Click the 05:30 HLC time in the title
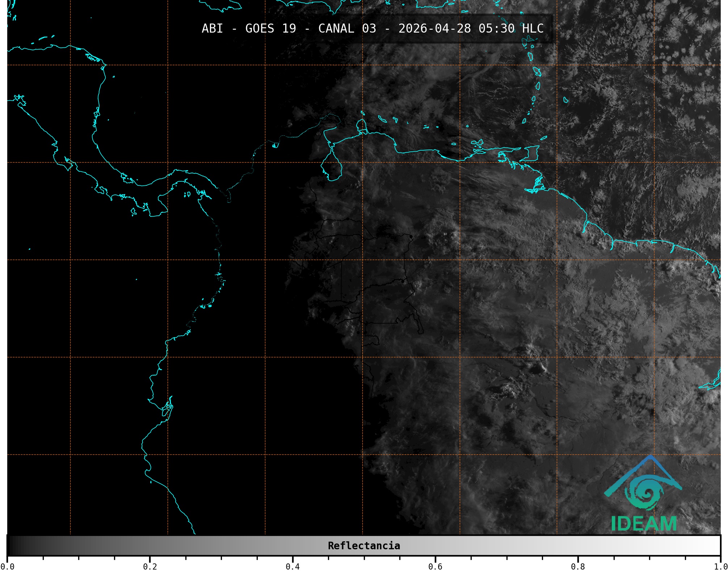 (511, 29)
